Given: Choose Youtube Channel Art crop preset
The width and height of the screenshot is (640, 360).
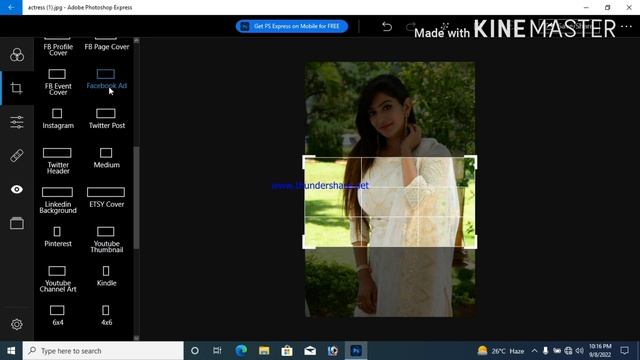Looking at the screenshot, I should [58, 279].
